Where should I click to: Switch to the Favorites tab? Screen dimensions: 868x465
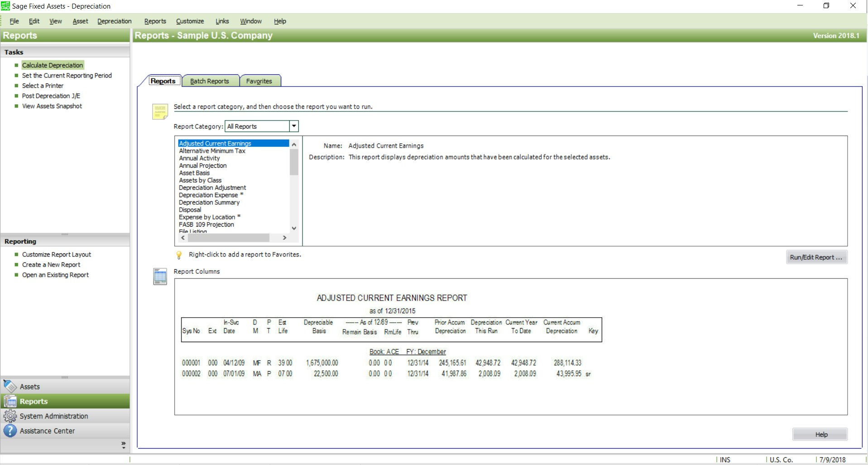259,81
